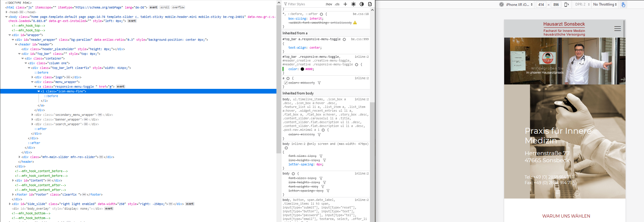The width and height of the screenshot is (644, 222).
Task: Open the No Throttling dropdown
Action: click(x=605, y=4)
